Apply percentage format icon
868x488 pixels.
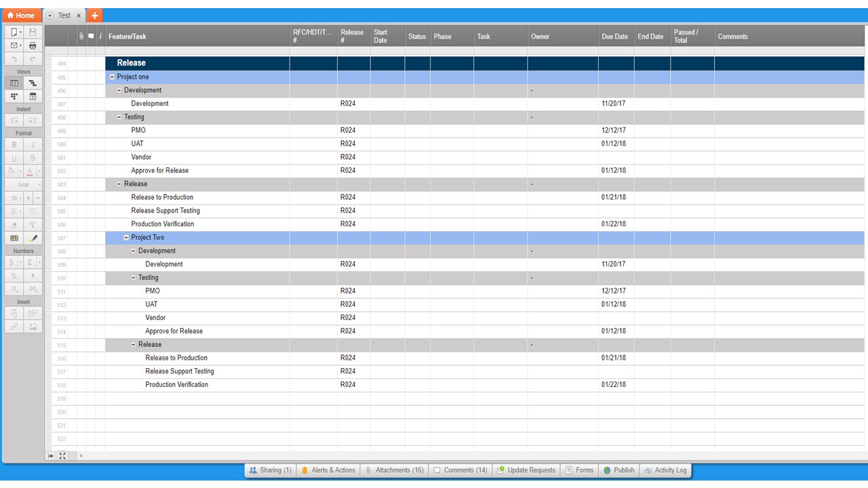(14, 276)
